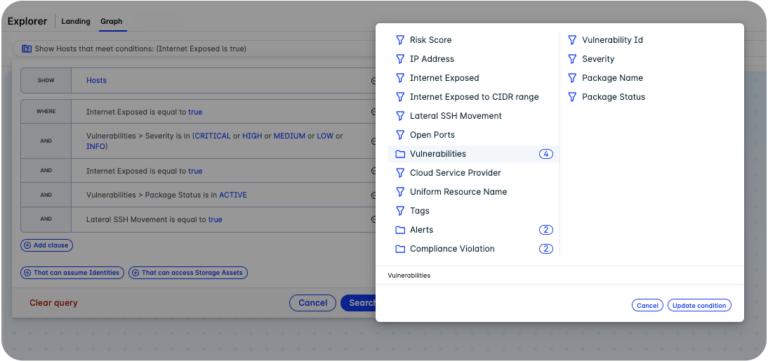Click Clear query link
Viewport: 768px width, 362px height.
pos(53,303)
